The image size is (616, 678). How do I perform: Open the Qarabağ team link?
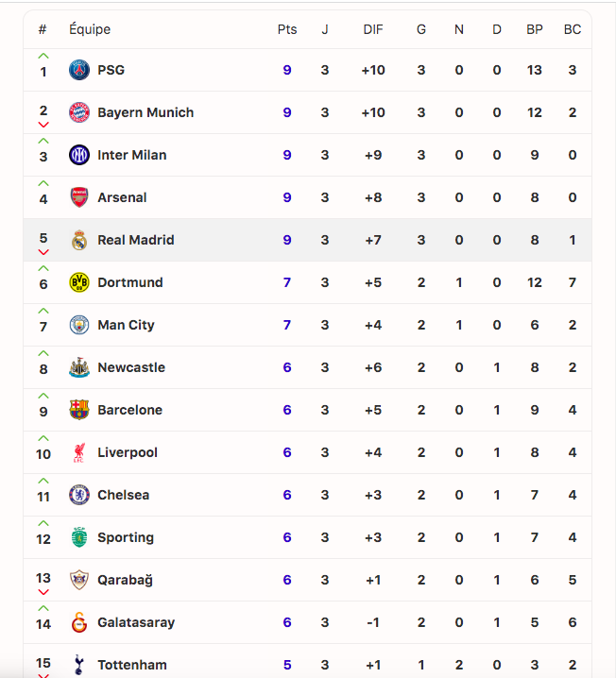tap(125, 580)
